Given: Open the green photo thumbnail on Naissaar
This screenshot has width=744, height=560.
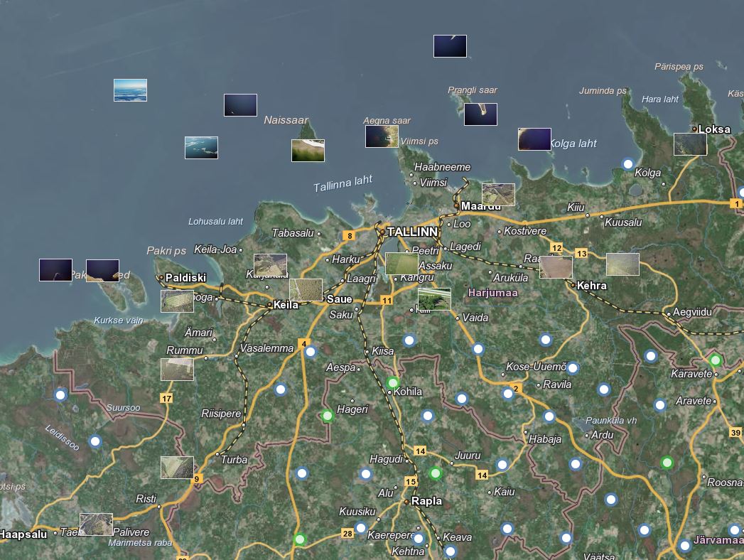Looking at the screenshot, I should click(x=308, y=151).
